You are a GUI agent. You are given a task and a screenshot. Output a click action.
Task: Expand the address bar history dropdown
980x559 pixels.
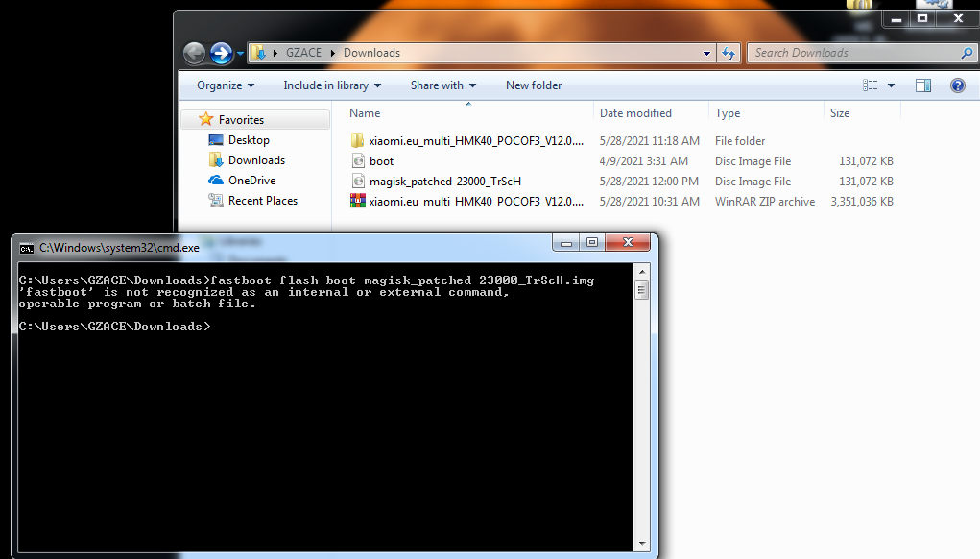click(706, 53)
